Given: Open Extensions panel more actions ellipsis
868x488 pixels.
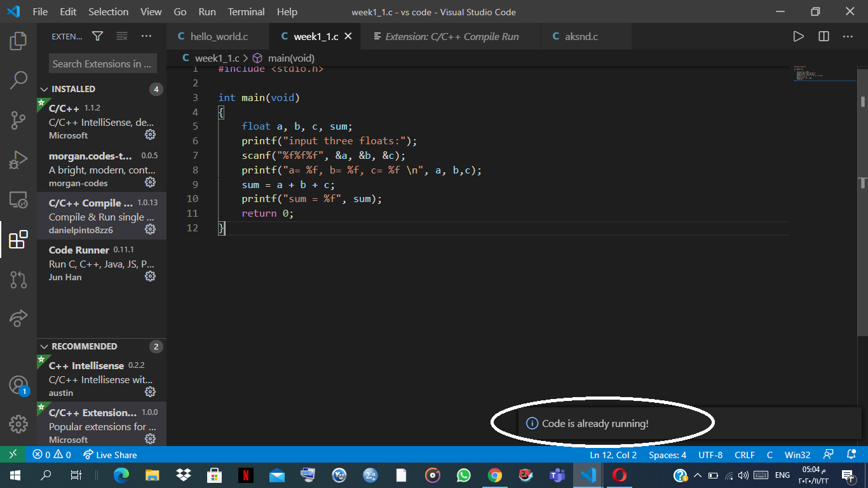Looking at the screenshot, I should point(146,36).
